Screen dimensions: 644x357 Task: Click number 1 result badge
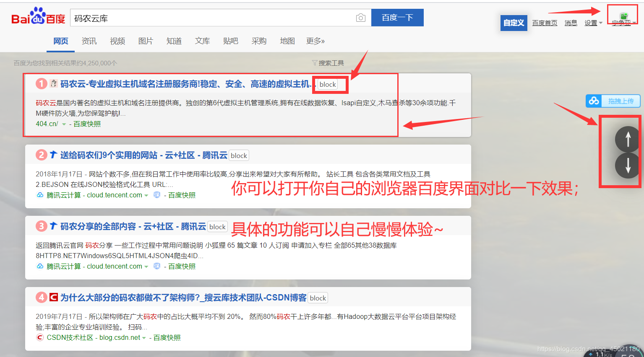pos(41,84)
